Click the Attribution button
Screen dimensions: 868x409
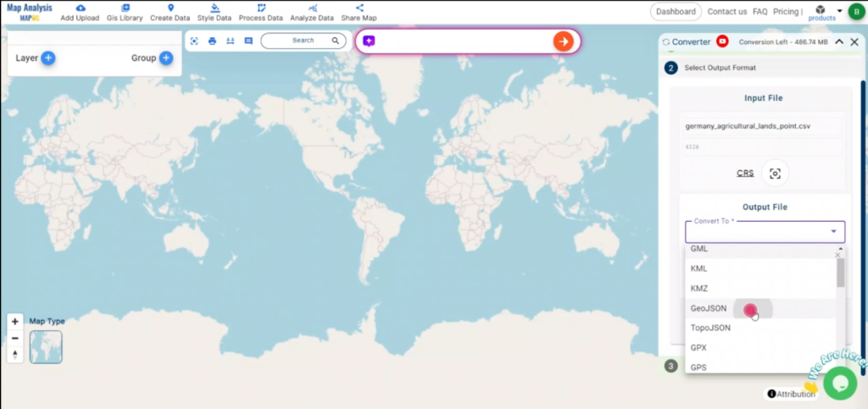click(791, 394)
